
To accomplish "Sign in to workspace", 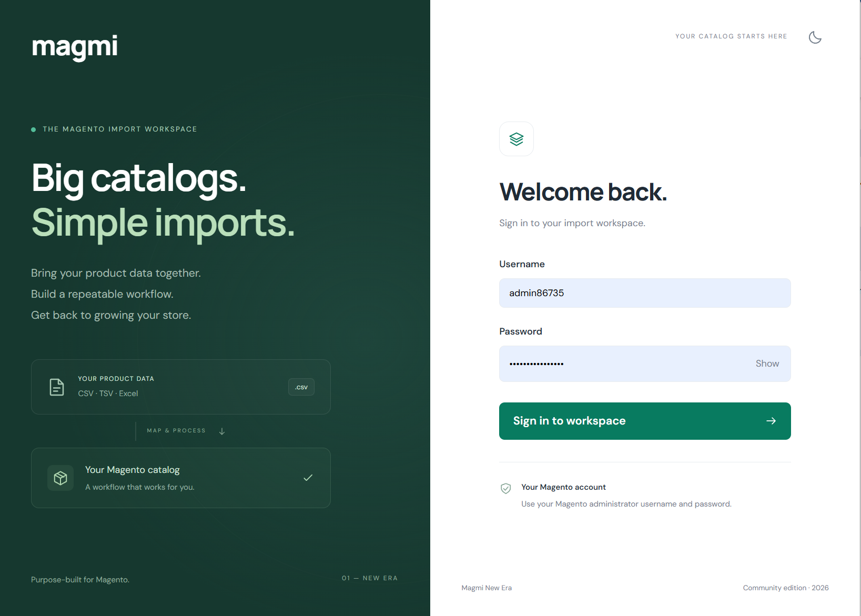I will coord(645,421).
